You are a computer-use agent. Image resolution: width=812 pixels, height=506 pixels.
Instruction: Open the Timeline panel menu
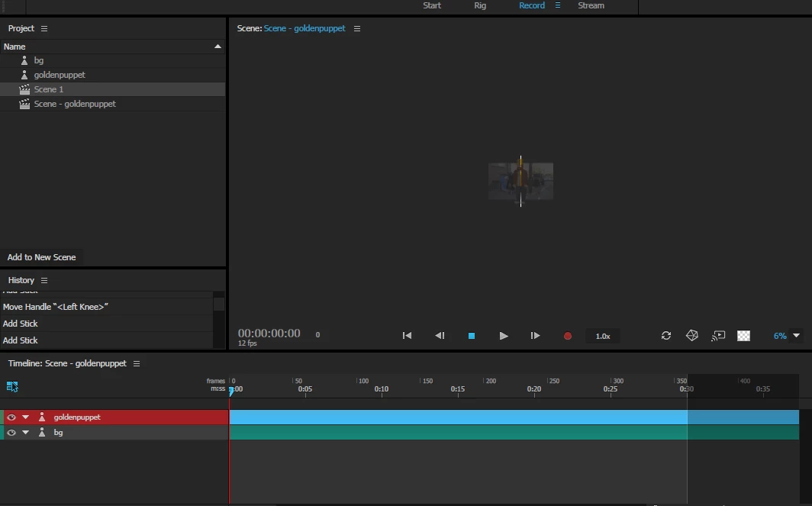click(x=137, y=363)
